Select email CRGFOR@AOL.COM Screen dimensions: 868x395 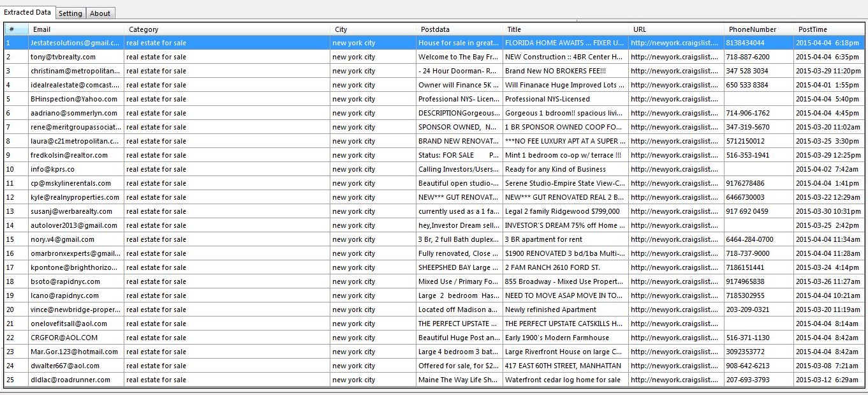pyautogui.click(x=64, y=338)
